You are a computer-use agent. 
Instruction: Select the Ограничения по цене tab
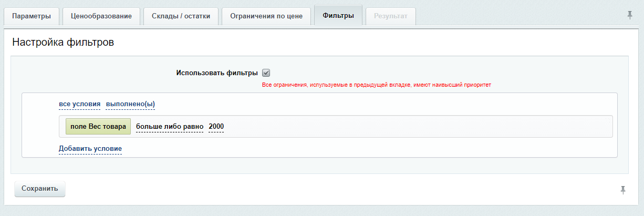(266, 16)
